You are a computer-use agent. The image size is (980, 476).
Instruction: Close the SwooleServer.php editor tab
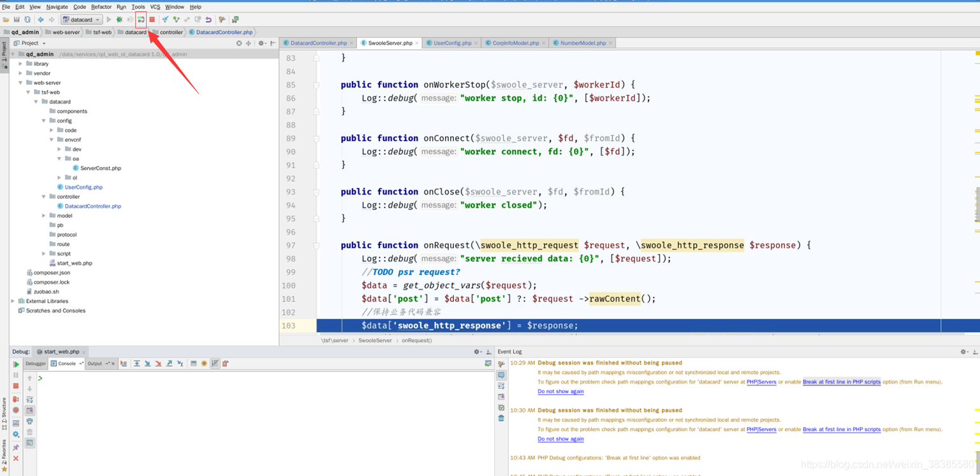point(417,43)
